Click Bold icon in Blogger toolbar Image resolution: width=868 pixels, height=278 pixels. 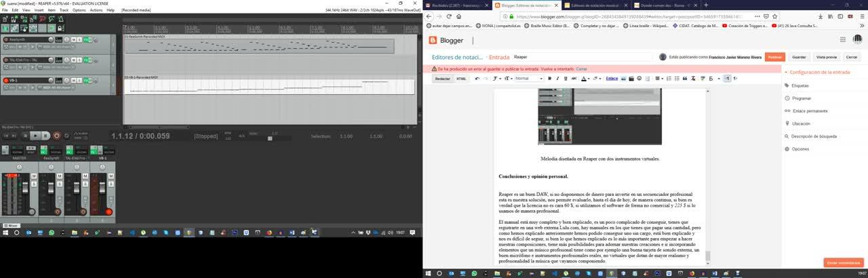click(x=549, y=78)
